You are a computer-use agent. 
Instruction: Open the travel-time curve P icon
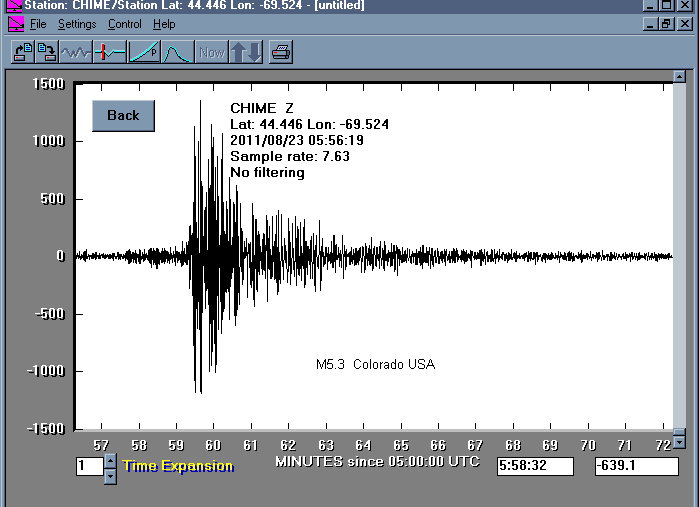click(144, 51)
